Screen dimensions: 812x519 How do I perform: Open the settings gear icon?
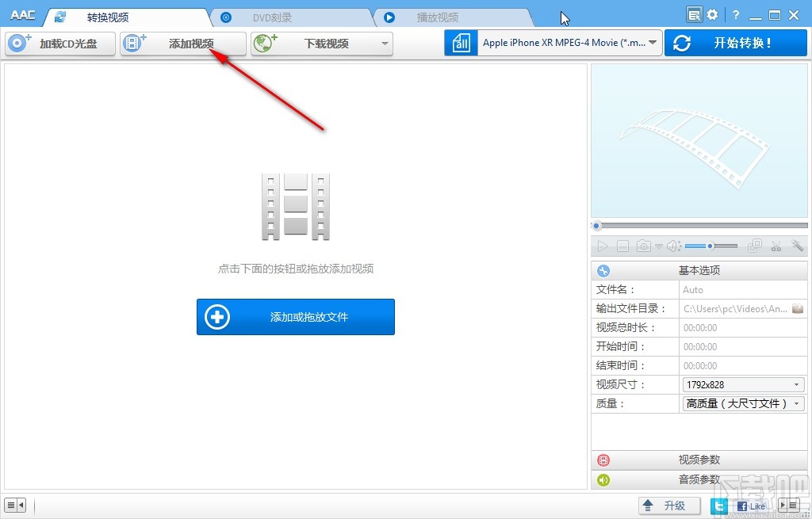[712, 14]
